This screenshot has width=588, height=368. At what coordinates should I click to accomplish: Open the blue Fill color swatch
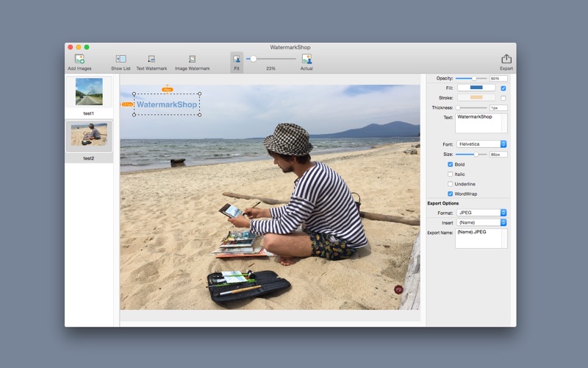[x=476, y=88]
